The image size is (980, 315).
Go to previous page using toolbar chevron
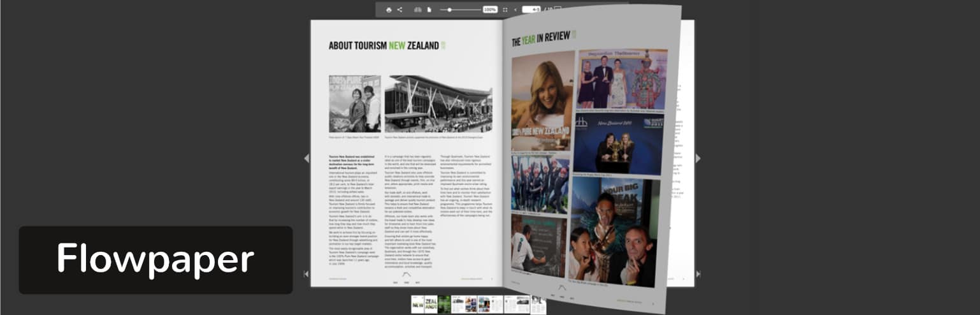tap(515, 10)
